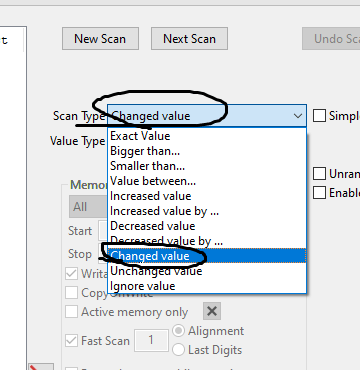The width and height of the screenshot is (360, 370).
Task: Toggle the Fast Scan checkbox
Action: pyautogui.click(x=71, y=341)
